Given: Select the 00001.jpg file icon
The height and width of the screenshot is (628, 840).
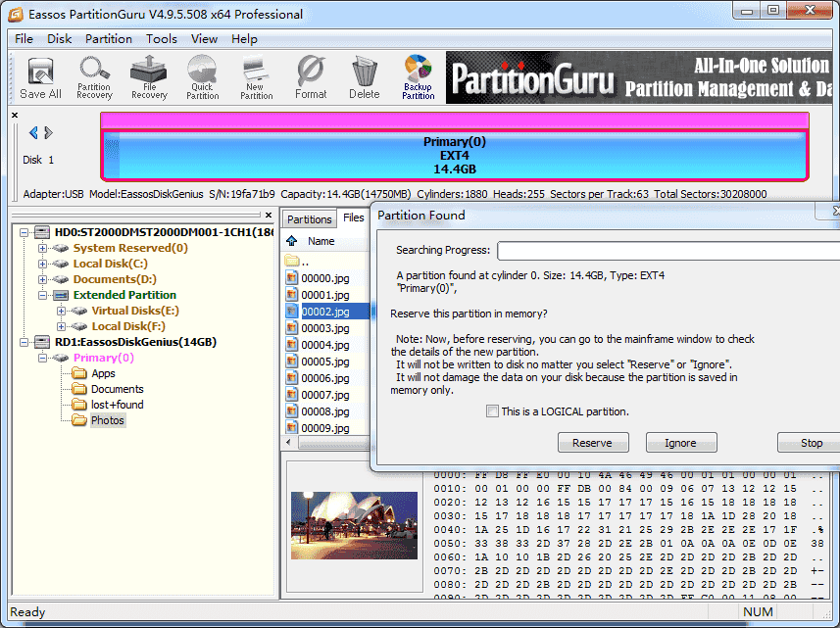Looking at the screenshot, I should [291, 295].
